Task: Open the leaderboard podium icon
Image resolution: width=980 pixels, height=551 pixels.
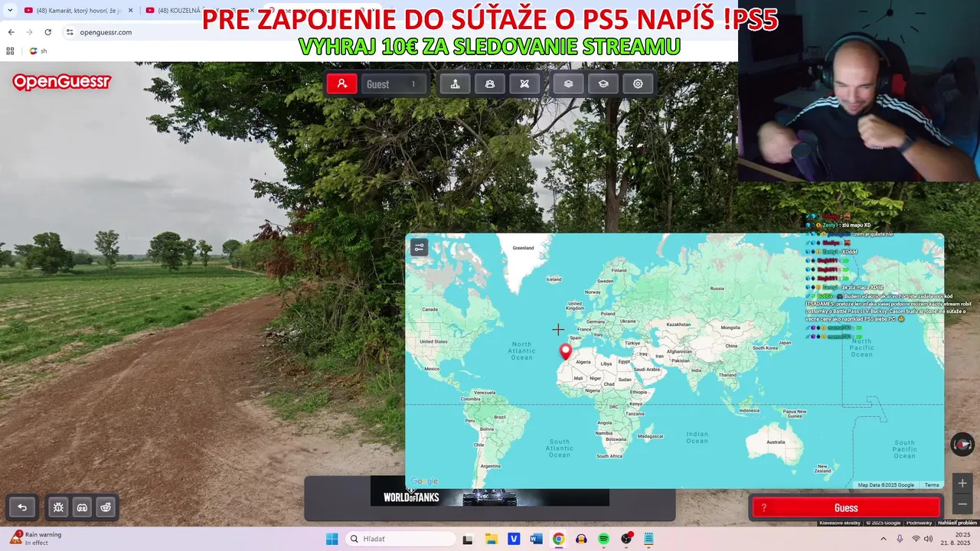Action: tap(455, 84)
